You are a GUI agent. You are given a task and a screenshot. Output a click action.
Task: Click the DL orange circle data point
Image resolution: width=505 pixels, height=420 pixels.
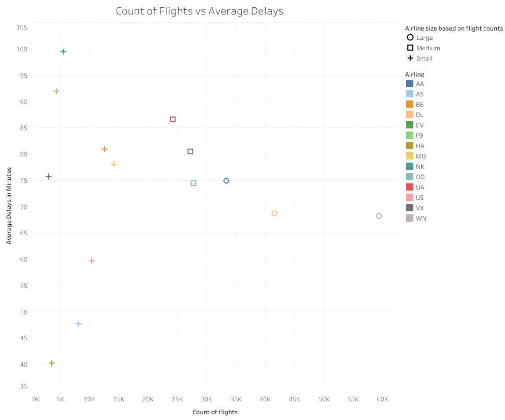pos(274,213)
